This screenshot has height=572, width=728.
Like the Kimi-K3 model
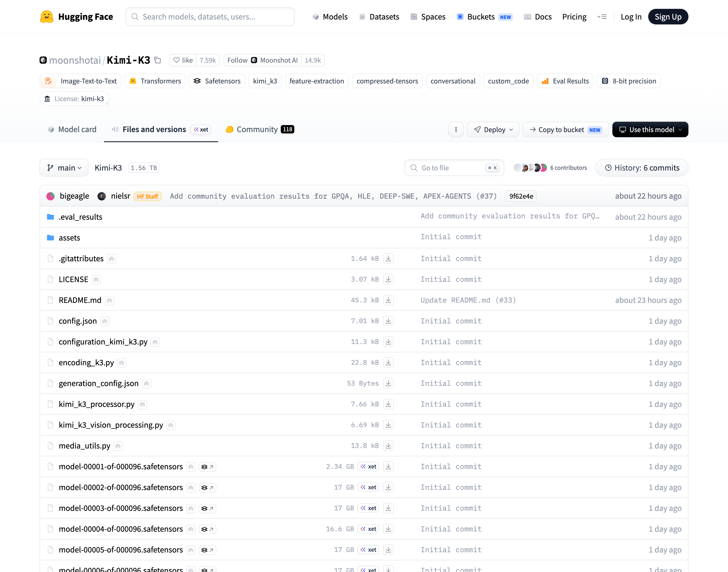point(183,60)
